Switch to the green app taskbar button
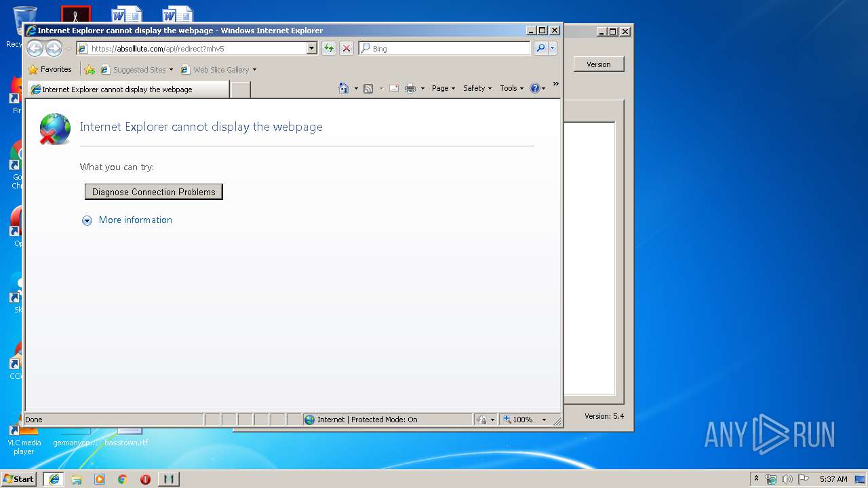868x488 pixels. [x=169, y=479]
